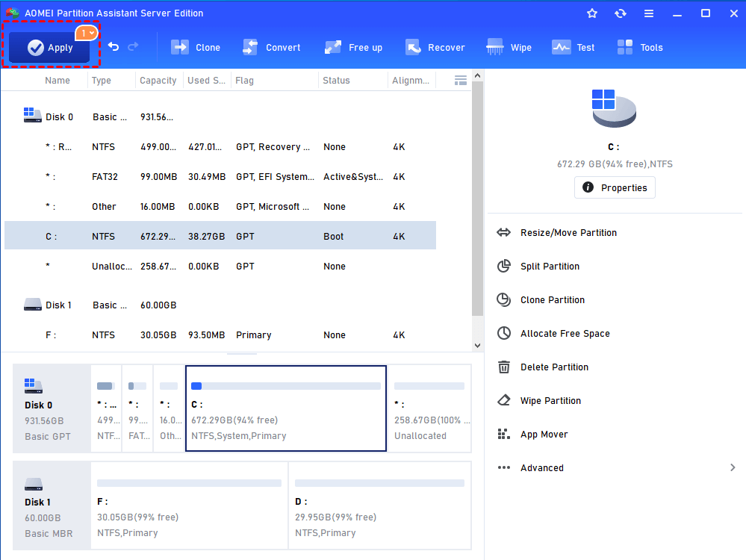Click the Wipe Partition eraser icon

tap(504, 400)
